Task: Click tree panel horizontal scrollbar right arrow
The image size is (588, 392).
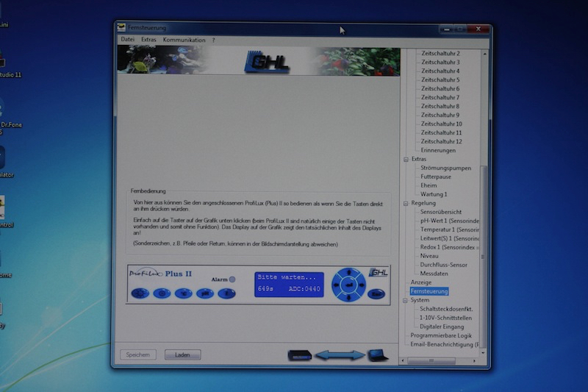Action: (x=475, y=361)
